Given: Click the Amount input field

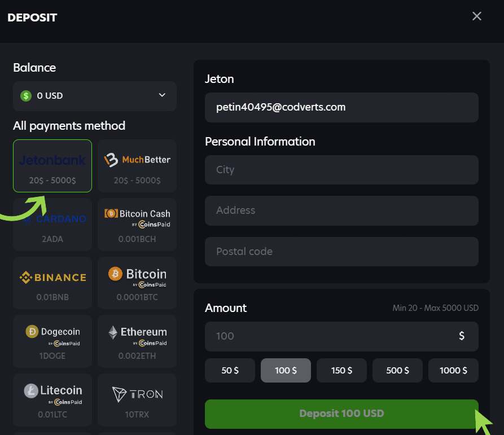Looking at the screenshot, I should [333, 336].
